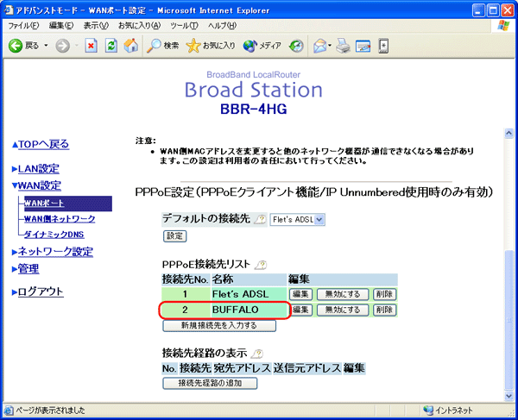Open the 編集(E) menu
This screenshot has height=420, width=518.
click(61, 25)
